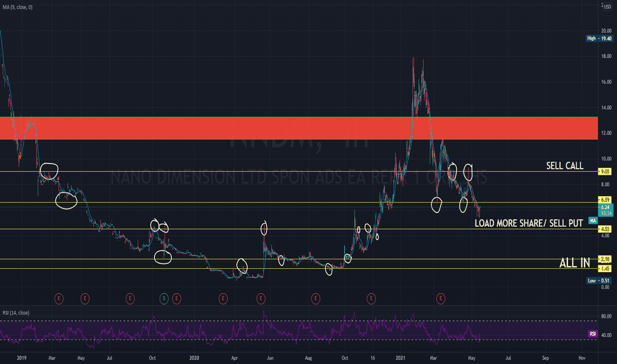Click the earnings marker just left of Jun 2020
The image size is (617, 364).
coord(260,298)
